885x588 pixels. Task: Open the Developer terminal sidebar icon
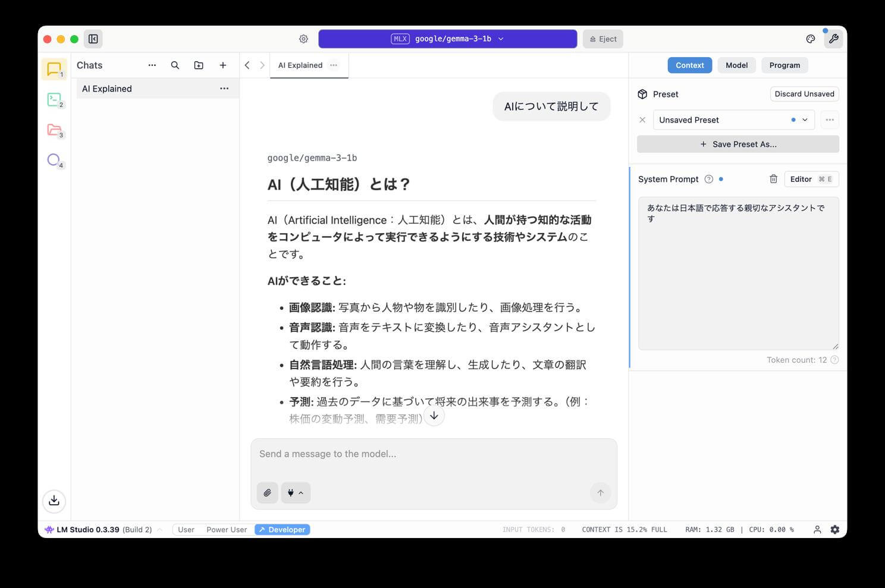pyautogui.click(x=54, y=99)
